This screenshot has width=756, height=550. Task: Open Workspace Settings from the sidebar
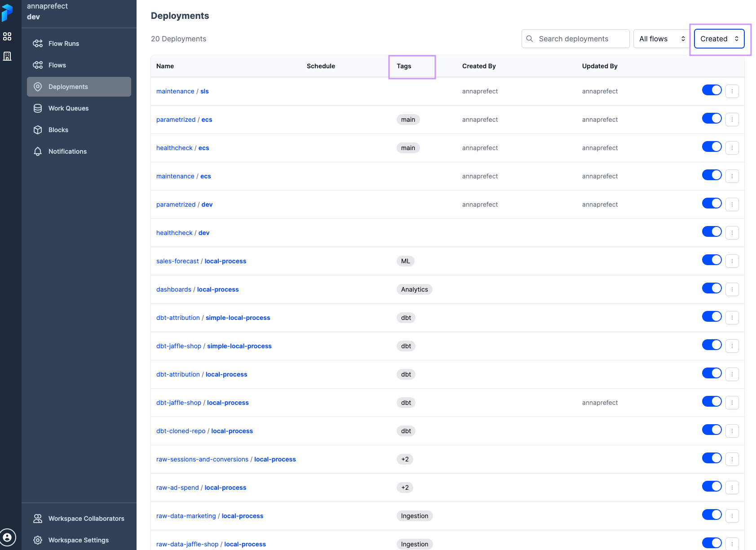78,540
